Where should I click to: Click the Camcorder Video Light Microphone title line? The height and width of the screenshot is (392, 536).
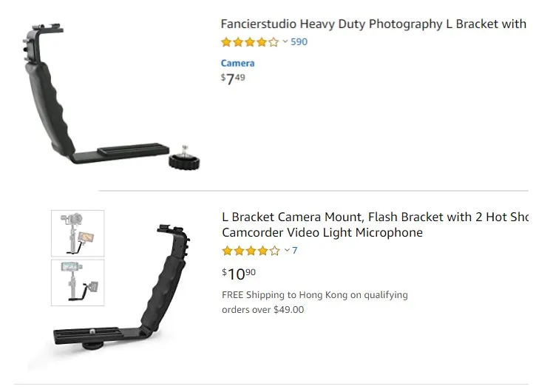(x=322, y=233)
